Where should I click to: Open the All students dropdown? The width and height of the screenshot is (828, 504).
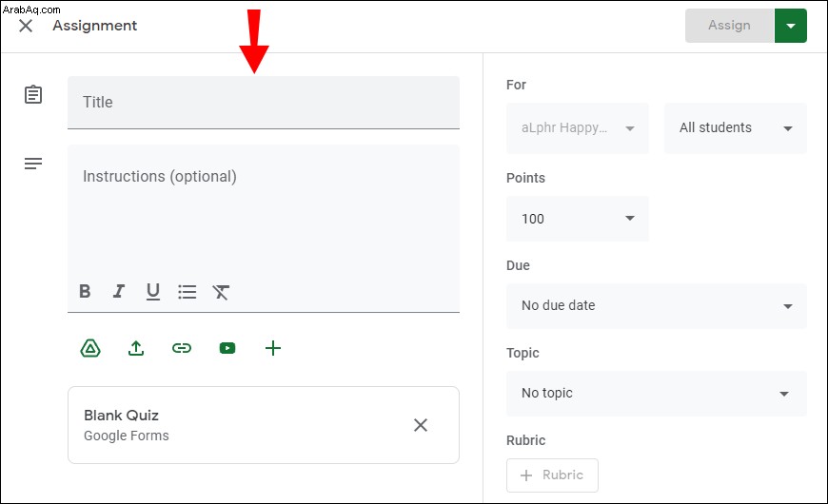point(736,128)
